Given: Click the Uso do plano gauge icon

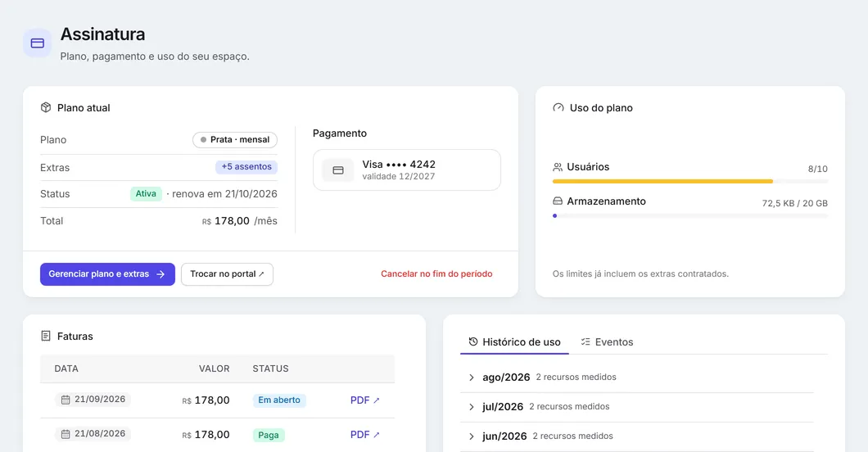Looking at the screenshot, I should [x=558, y=107].
